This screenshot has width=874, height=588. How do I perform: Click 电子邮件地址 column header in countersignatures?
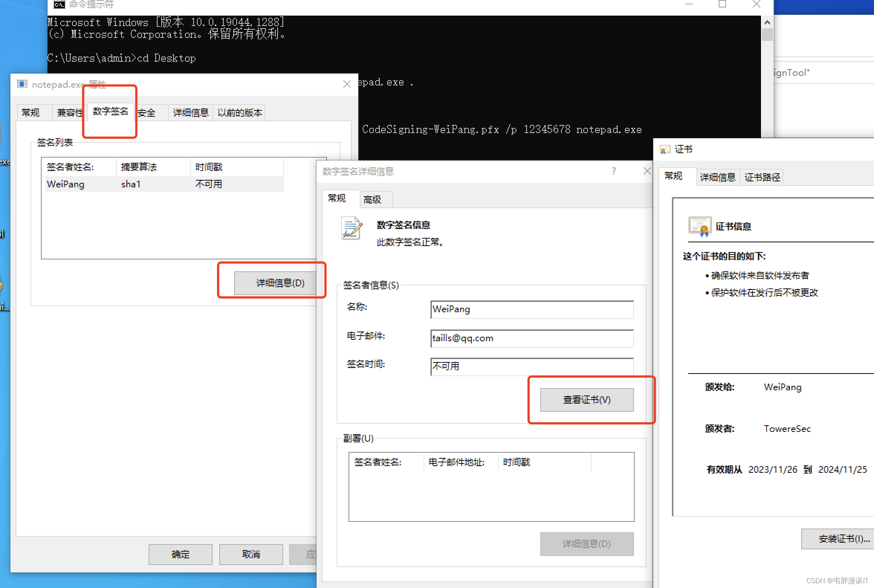[x=461, y=462]
